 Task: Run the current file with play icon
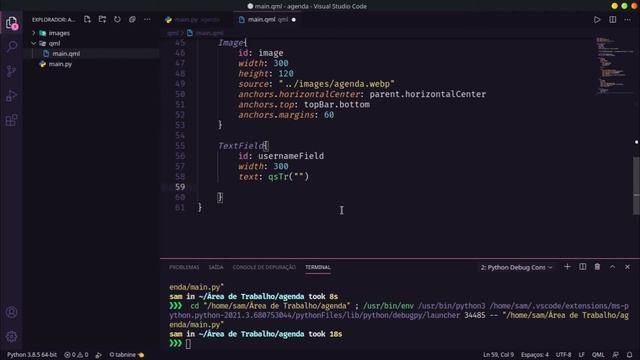(597, 20)
